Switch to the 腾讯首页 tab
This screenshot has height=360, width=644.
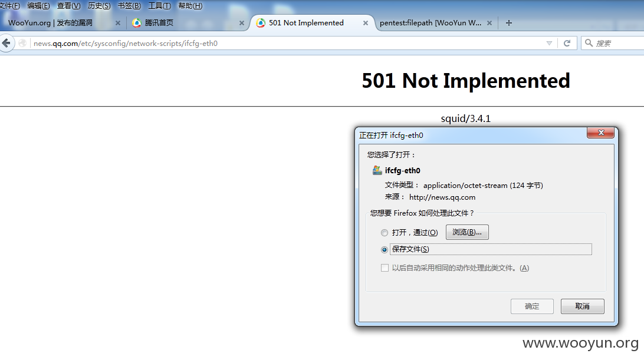pos(187,23)
